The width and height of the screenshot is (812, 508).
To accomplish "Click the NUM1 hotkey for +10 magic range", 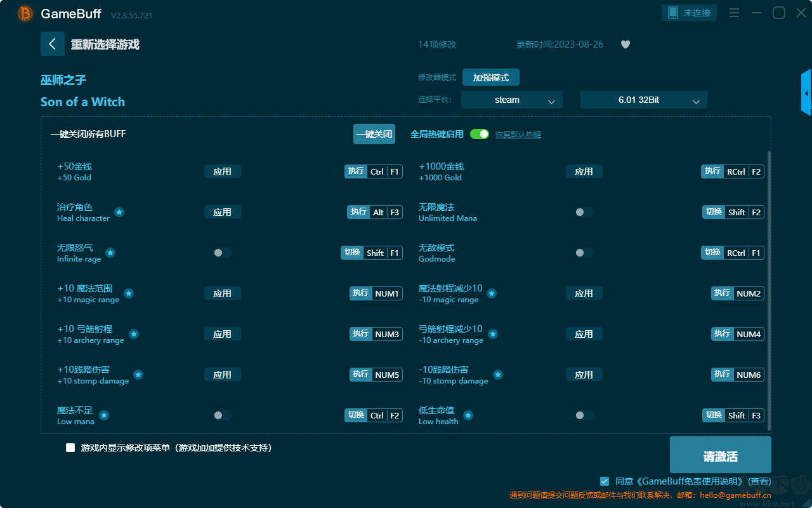I will 376,293.
